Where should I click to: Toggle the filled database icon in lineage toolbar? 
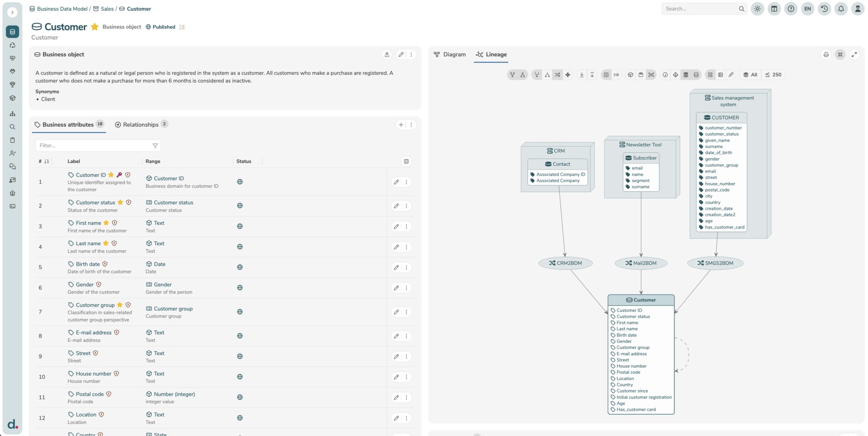(x=686, y=75)
